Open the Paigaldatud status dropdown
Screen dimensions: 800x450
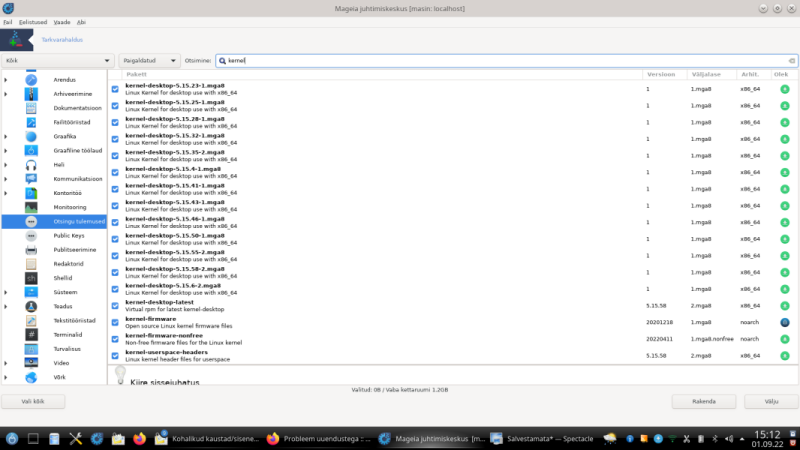click(150, 60)
